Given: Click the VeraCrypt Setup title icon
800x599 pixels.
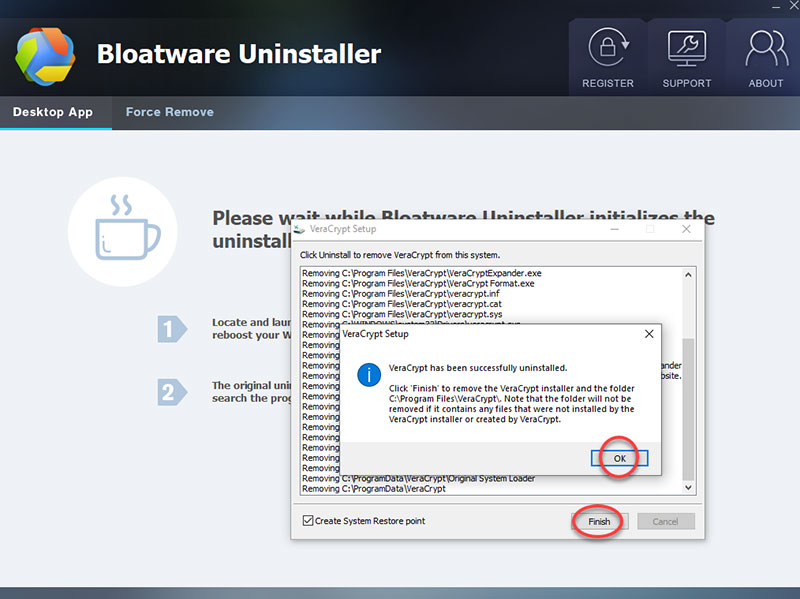Looking at the screenshot, I should [299, 229].
